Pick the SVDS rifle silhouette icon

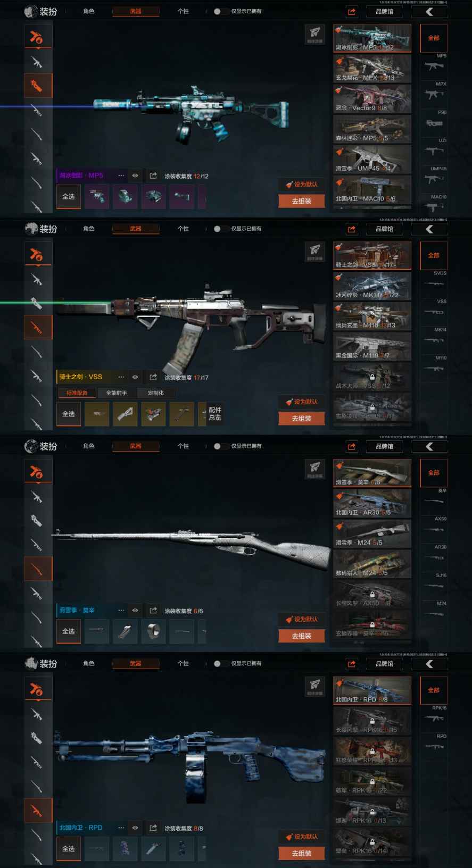[x=434, y=284]
